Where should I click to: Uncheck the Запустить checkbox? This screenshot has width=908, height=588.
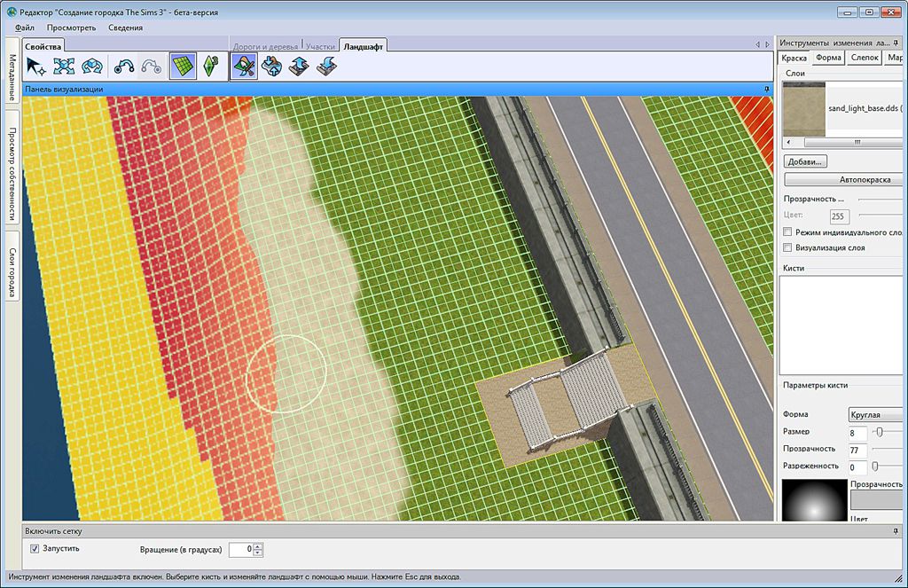(x=35, y=549)
